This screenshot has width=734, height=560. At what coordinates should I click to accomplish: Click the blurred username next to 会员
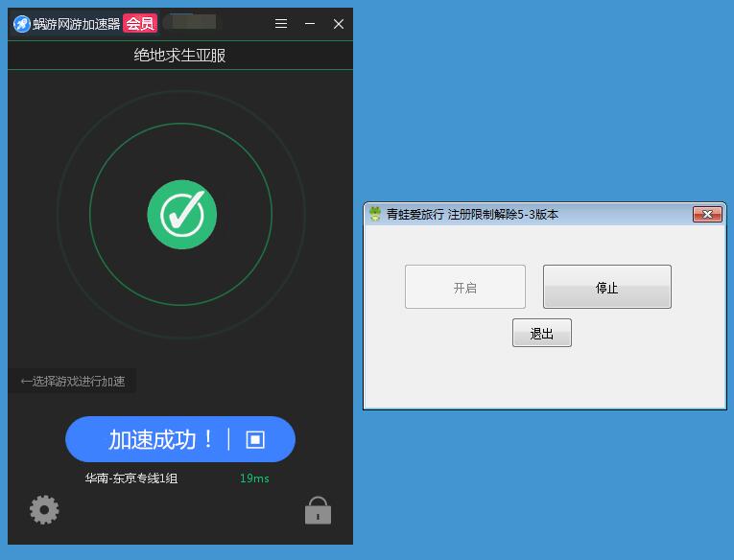[190, 21]
